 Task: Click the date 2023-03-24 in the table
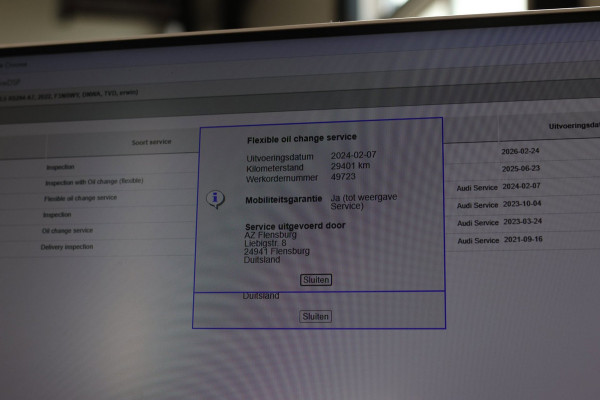[523, 222]
